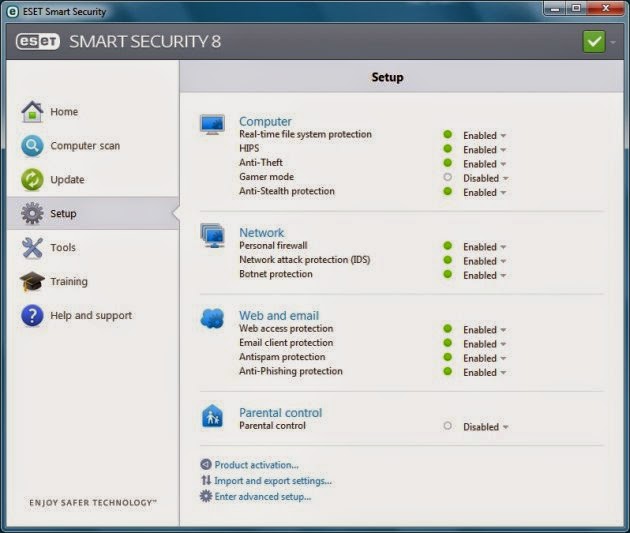Select the Setup menu item
This screenshot has width=630, height=533.
pos(93,213)
